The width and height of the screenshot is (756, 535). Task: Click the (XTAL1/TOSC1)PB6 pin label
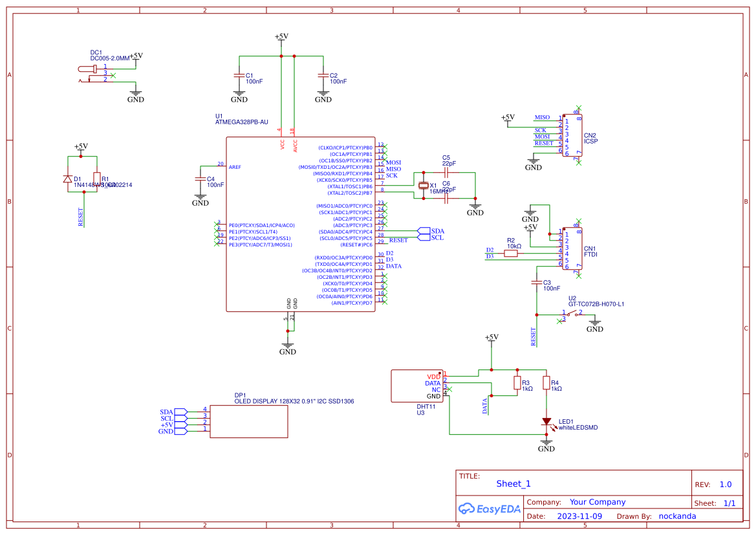[x=350, y=187]
